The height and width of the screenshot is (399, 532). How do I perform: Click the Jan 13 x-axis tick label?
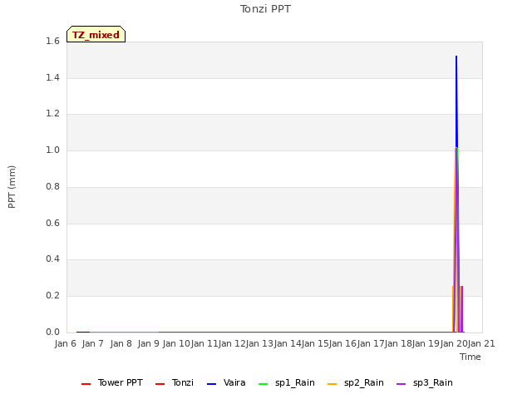259,343
